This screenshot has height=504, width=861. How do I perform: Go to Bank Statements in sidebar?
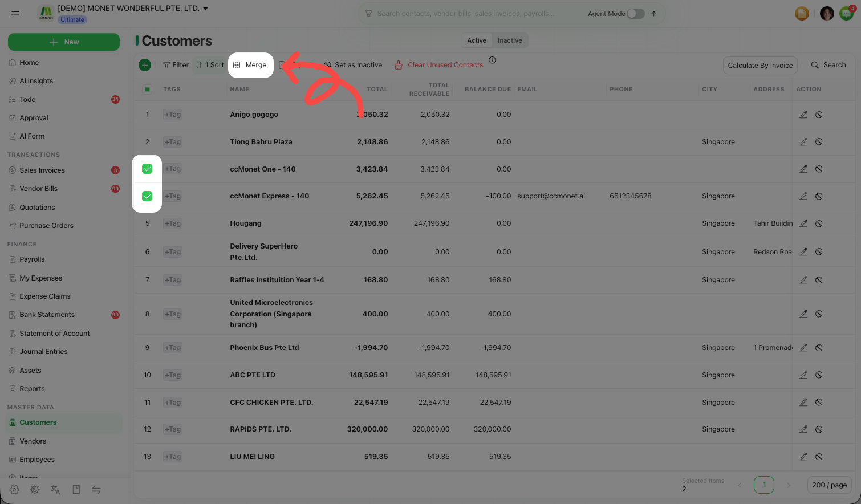(x=47, y=315)
